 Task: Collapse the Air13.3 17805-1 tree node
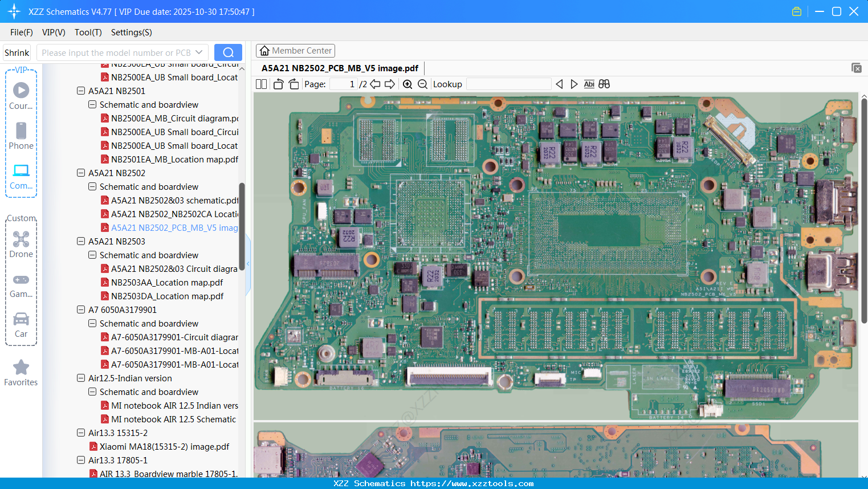point(81,461)
